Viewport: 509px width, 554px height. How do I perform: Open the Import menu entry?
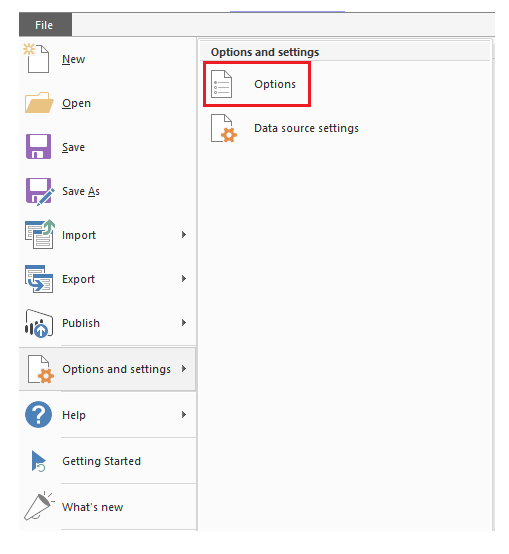107,235
